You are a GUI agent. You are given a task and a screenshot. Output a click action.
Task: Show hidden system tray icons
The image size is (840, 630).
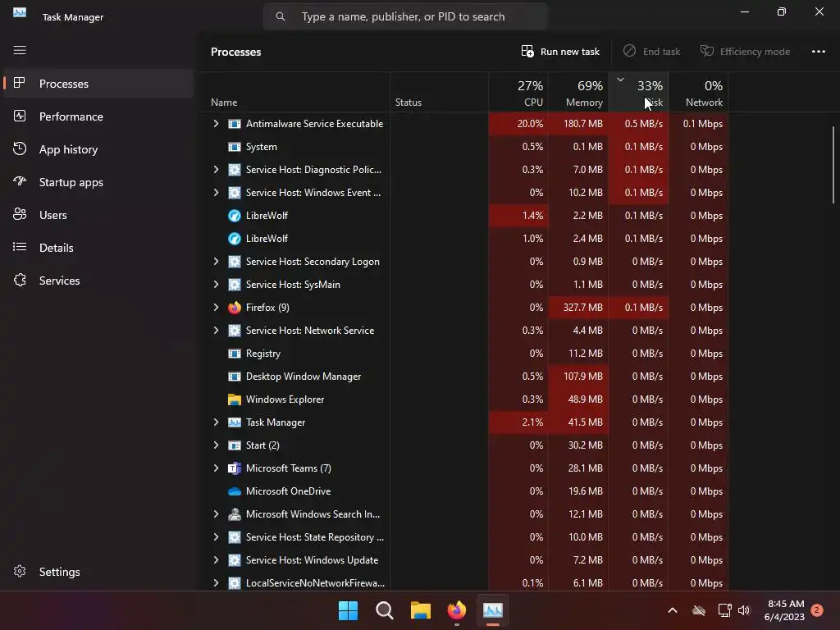coord(673,610)
